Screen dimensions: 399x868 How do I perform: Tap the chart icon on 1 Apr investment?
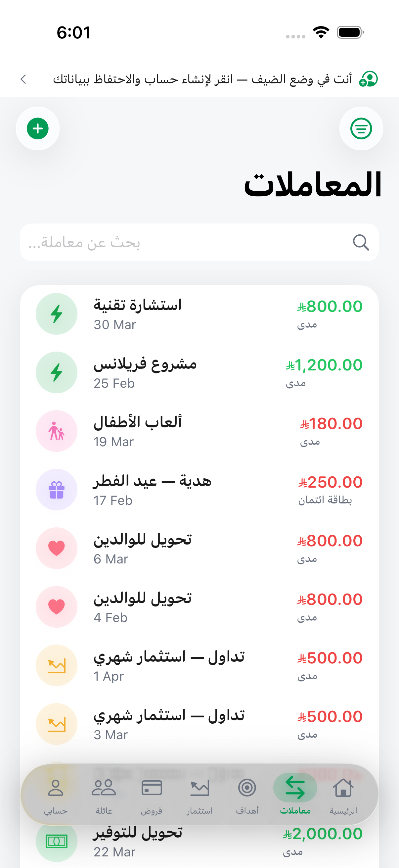coord(57,665)
